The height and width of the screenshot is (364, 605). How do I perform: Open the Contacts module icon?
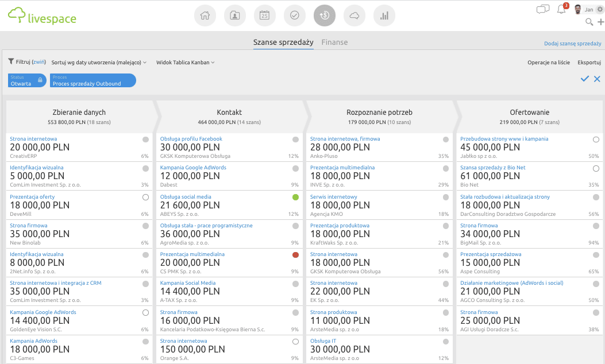pos(234,16)
